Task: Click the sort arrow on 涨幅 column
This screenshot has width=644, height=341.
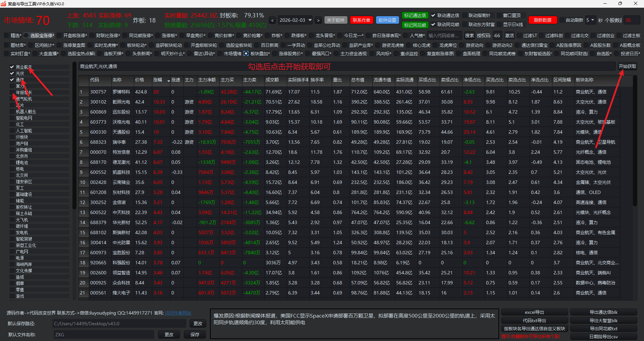Action: (168, 81)
